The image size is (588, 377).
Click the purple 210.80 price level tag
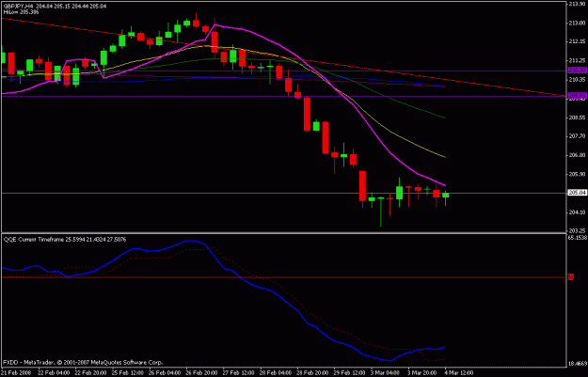(x=577, y=71)
